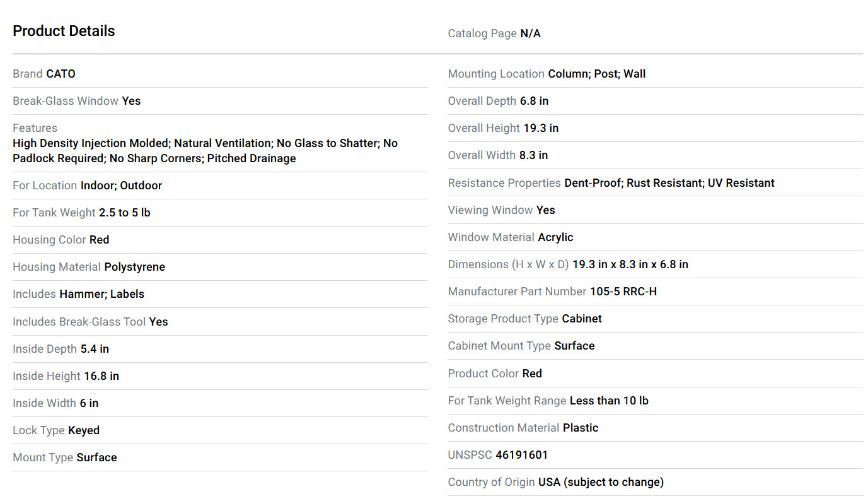
Task: Select Cabinet Mount Type Surface row
Action: click(x=655, y=346)
